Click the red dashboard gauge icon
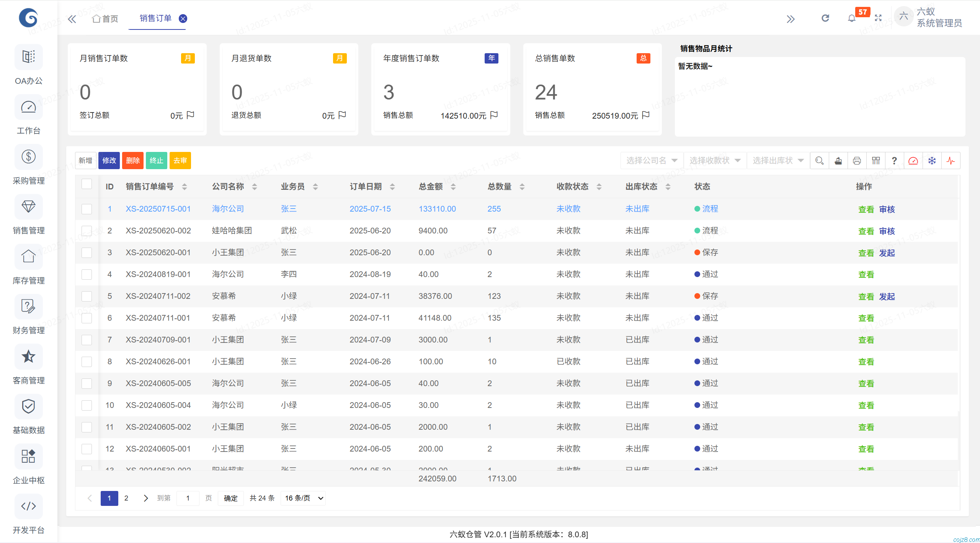The height and width of the screenshot is (543, 980). coord(913,160)
